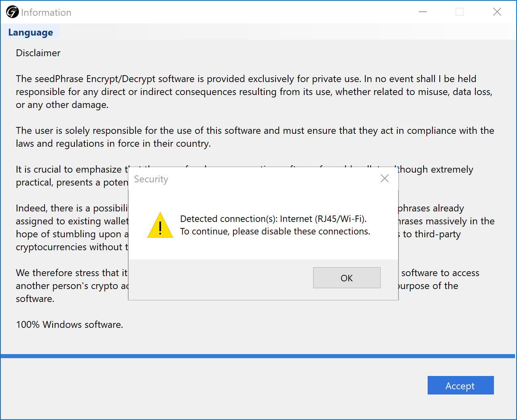Click the "It is crucial to emphasize" text
Screen dimensions: 517x420
(69, 169)
